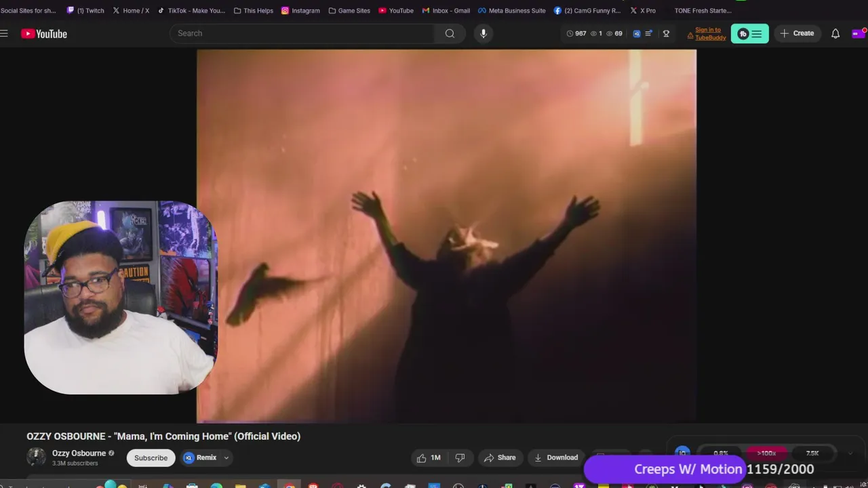This screenshot has width=868, height=488.
Task: Click the video title text
Action: pyautogui.click(x=163, y=436)
